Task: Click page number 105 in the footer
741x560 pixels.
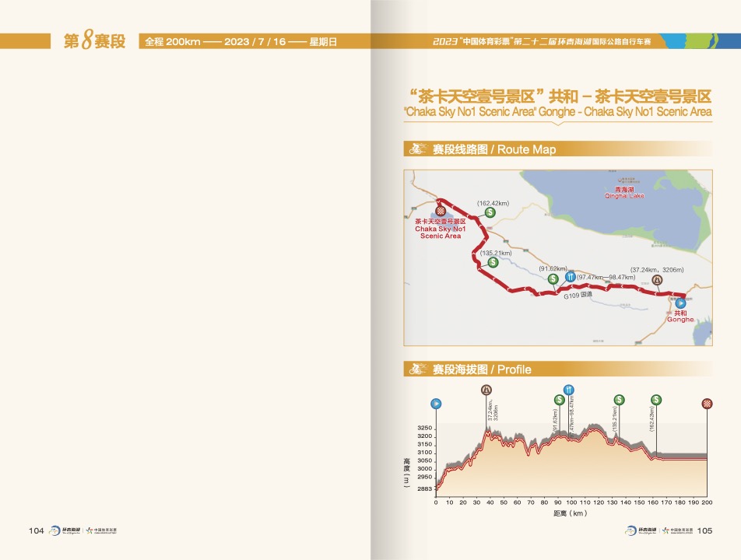Action: pos(704,530)
